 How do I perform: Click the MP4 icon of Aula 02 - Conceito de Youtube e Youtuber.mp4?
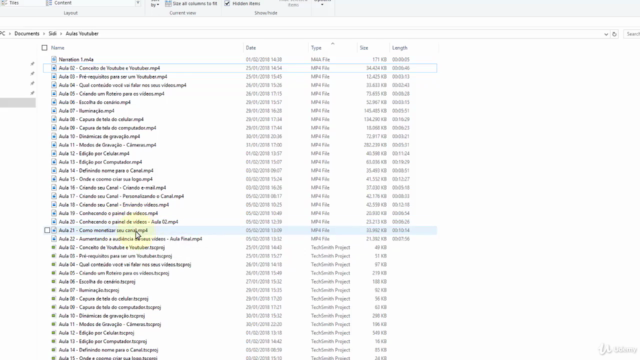pos(54,68)
